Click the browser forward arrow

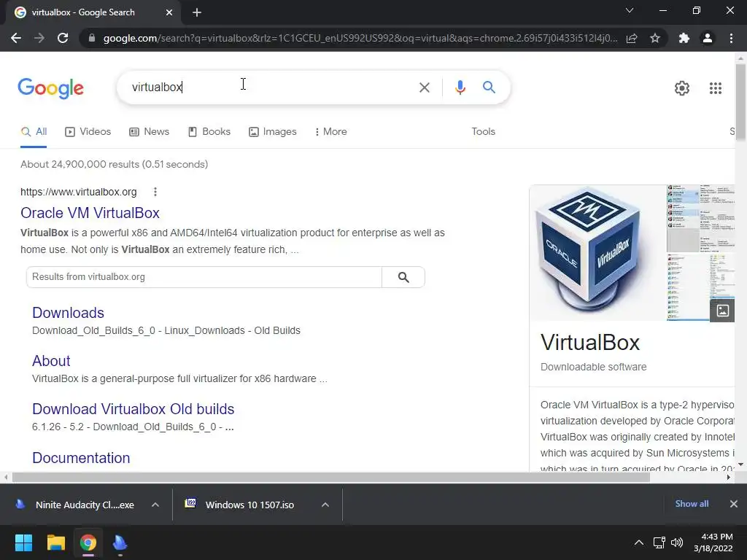click(x=39, y=38)
